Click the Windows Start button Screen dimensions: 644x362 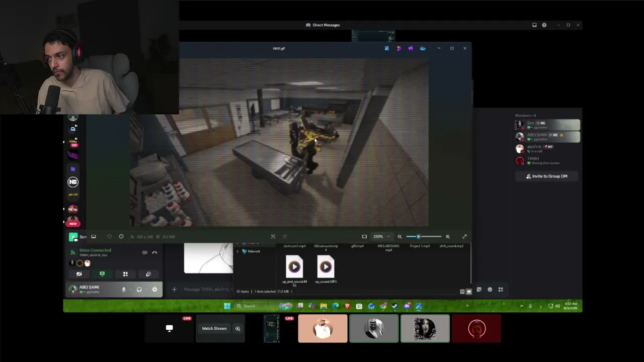click(227, 306)
